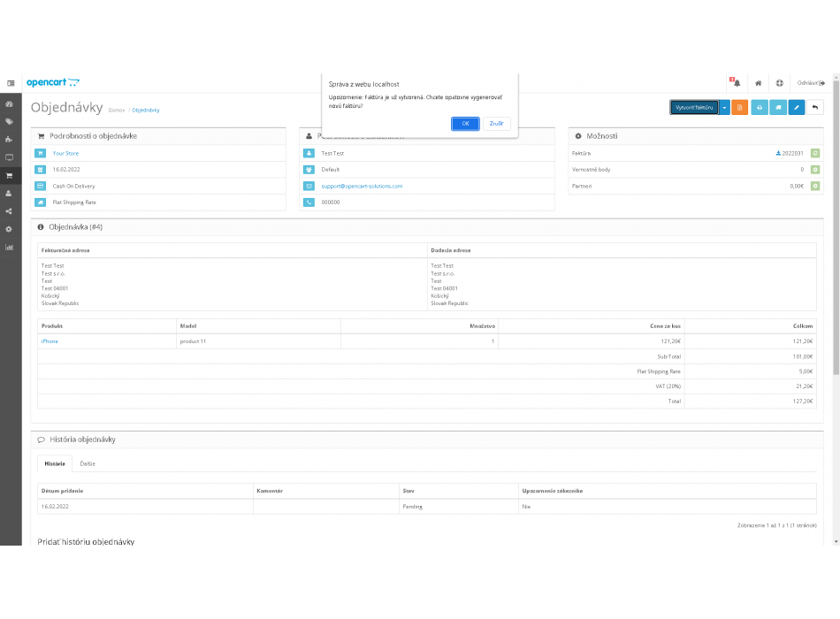
Task: Print shipping list with truck icon button
Action: coord(778,107)
